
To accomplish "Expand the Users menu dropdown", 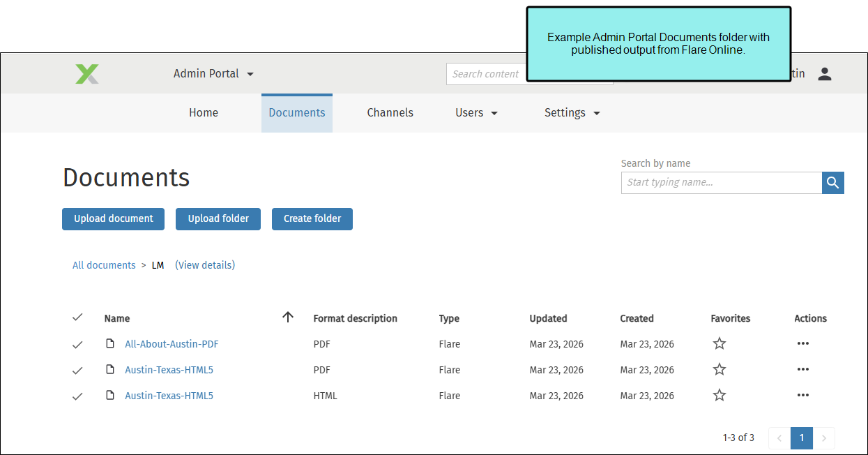I will click(x=477, y=113).
